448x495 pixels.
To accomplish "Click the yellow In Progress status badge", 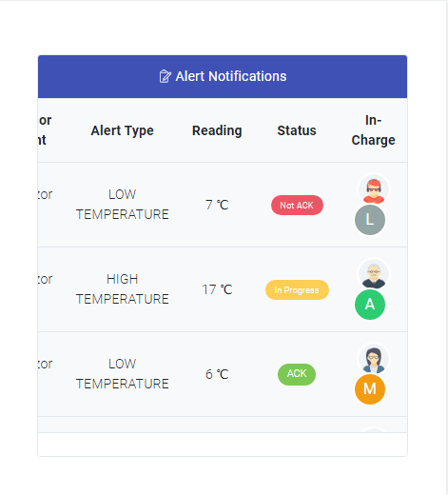I will 297,289.
